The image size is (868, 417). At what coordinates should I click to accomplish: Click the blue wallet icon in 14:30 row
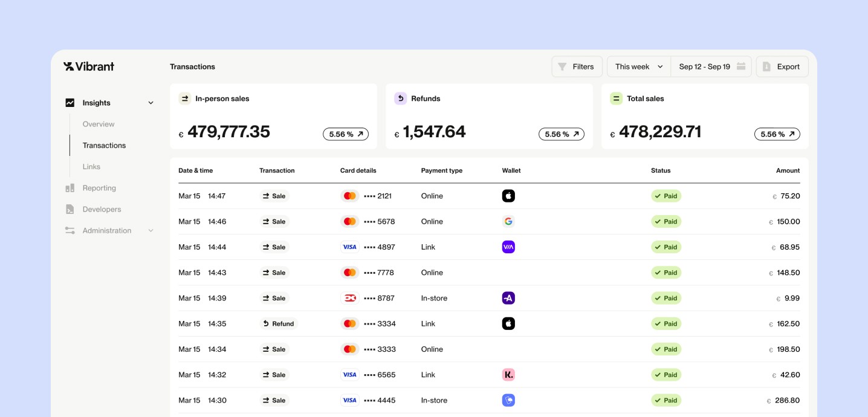pyautogui.click(x=508, y=400)
